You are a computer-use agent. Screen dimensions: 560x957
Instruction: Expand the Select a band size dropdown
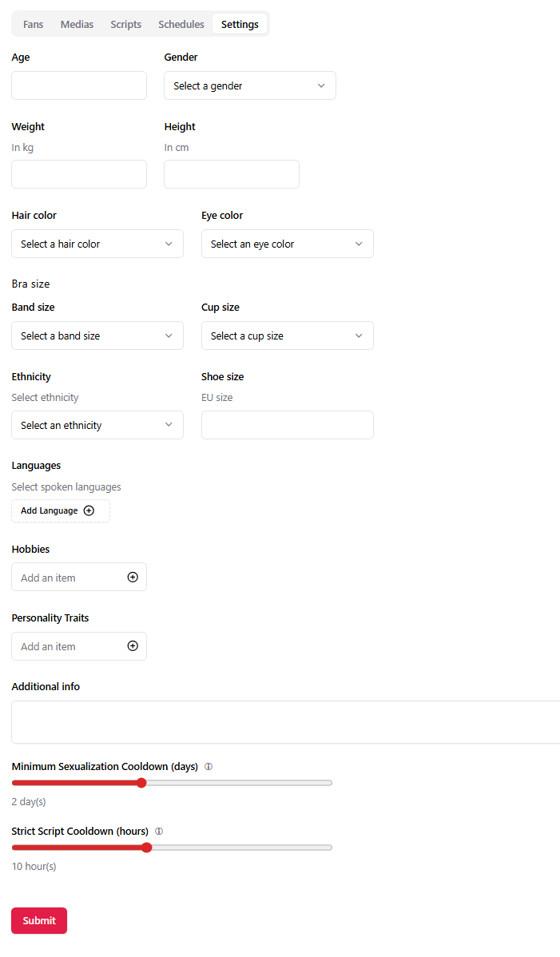[97, 336]
